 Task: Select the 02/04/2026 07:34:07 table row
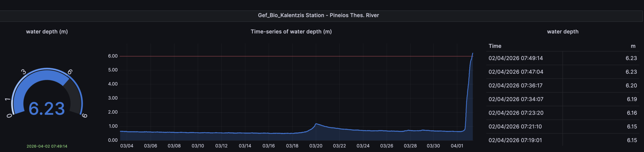pos(516,99)
